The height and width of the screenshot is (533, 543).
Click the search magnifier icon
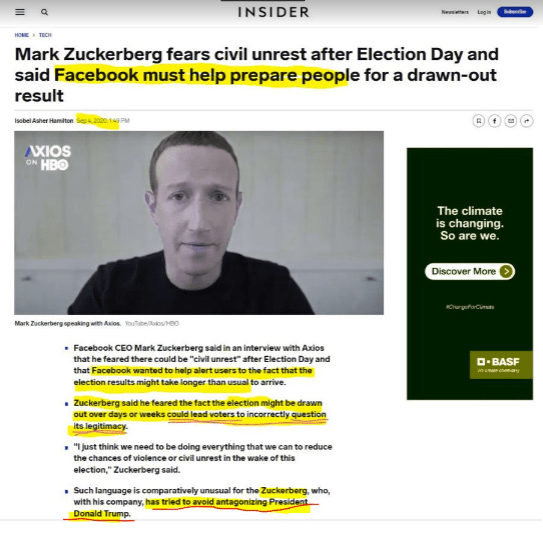tap(44, 12)
